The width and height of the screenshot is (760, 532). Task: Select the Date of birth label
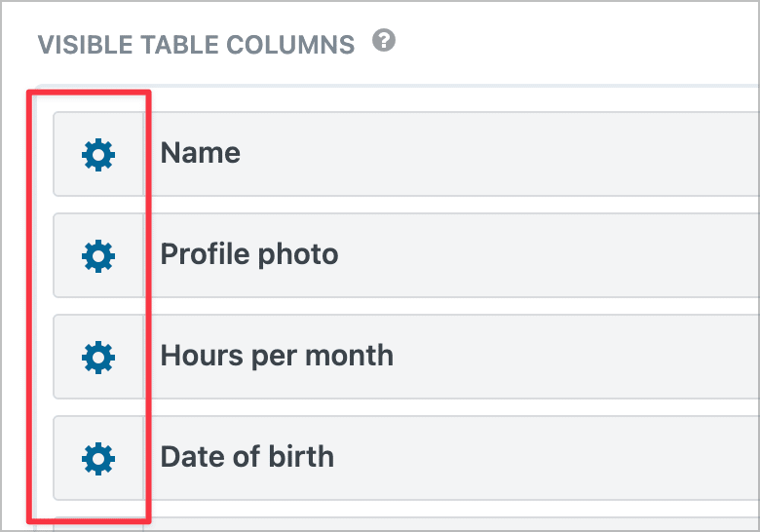[247, 457]
